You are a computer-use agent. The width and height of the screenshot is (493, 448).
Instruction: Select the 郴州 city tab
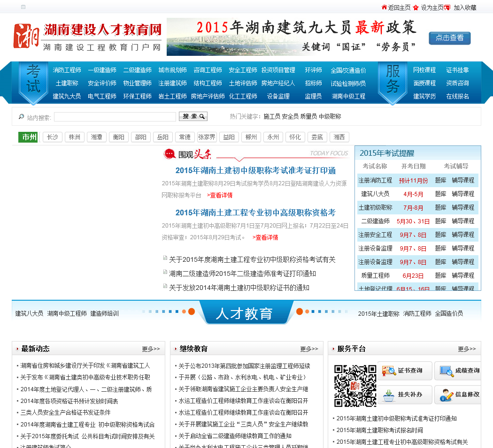coord(251,137)
